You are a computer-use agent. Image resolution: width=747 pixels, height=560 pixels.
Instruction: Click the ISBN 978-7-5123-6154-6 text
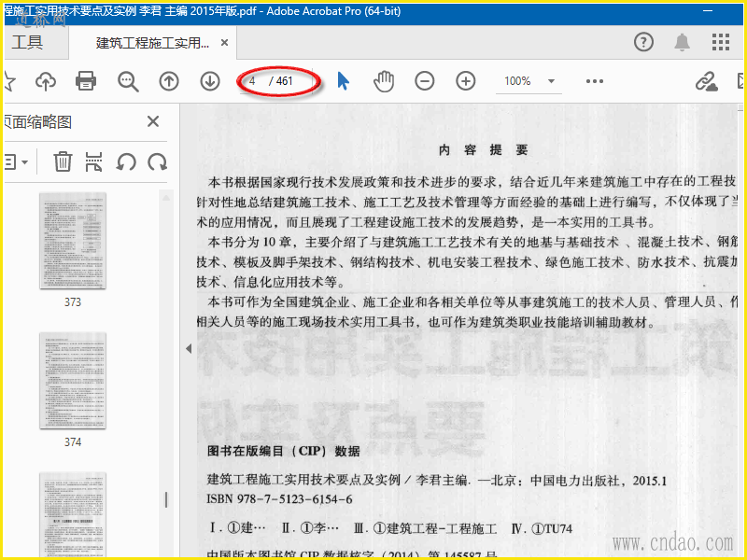[x=279, y=499]
